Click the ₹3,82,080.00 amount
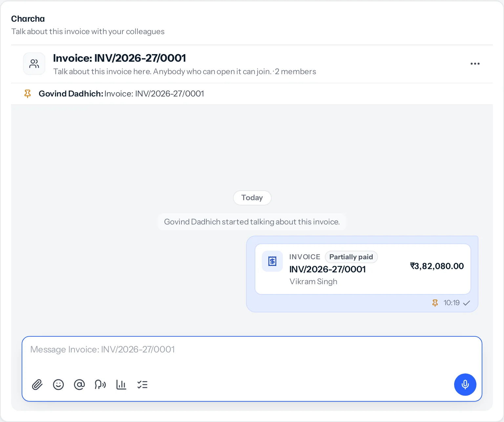 [437, 266]
